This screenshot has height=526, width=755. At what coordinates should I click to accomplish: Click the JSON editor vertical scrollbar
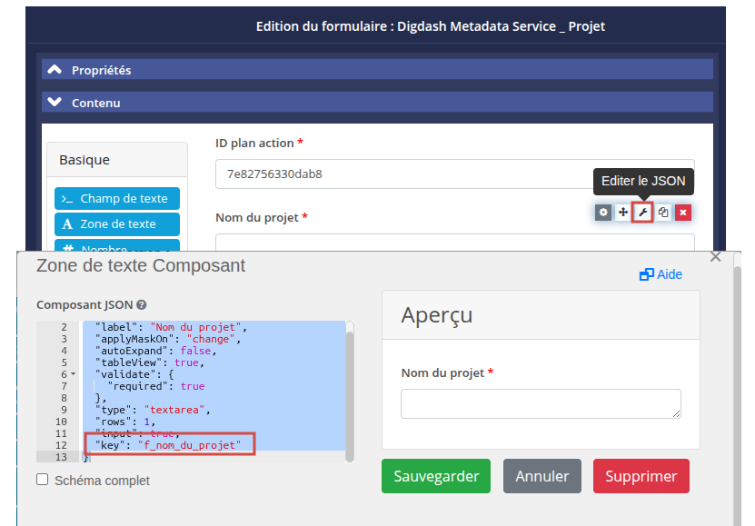(x=349, y=390)
